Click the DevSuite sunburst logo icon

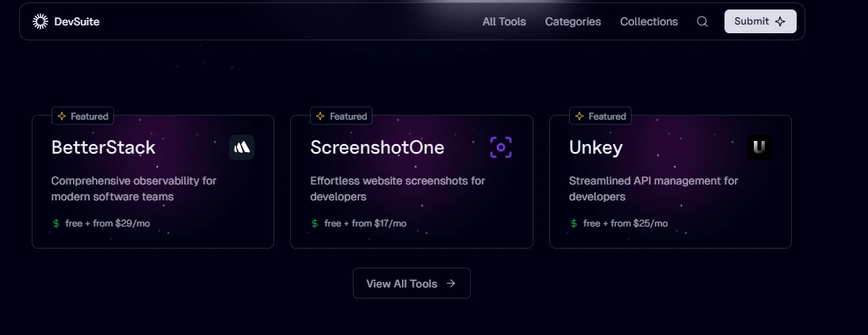coord(40,21)
